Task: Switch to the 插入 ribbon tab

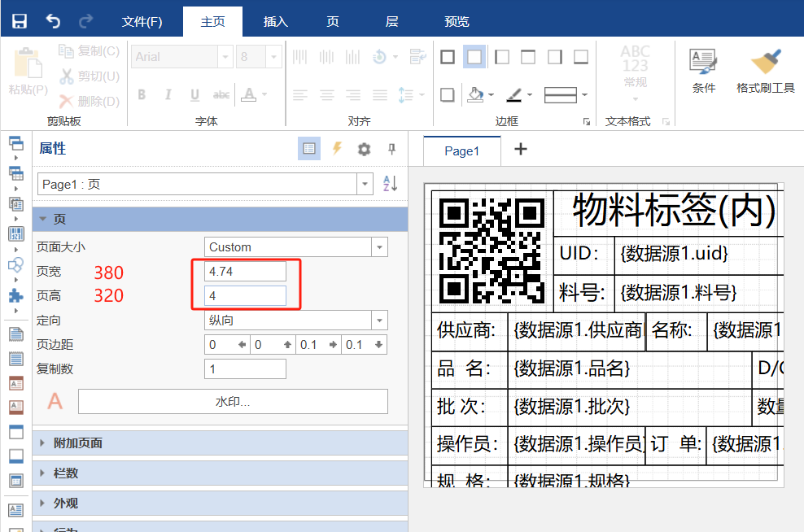Action: [276, 22]
